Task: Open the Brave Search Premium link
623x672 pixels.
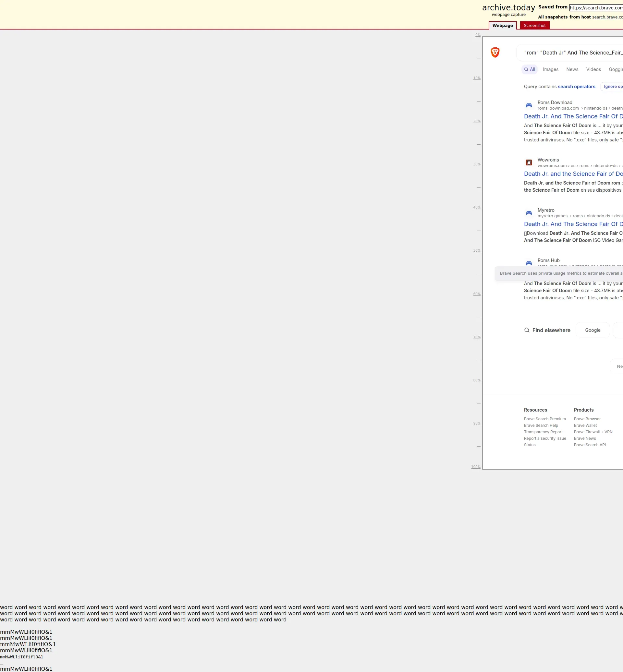Action: tap(544, 419)
